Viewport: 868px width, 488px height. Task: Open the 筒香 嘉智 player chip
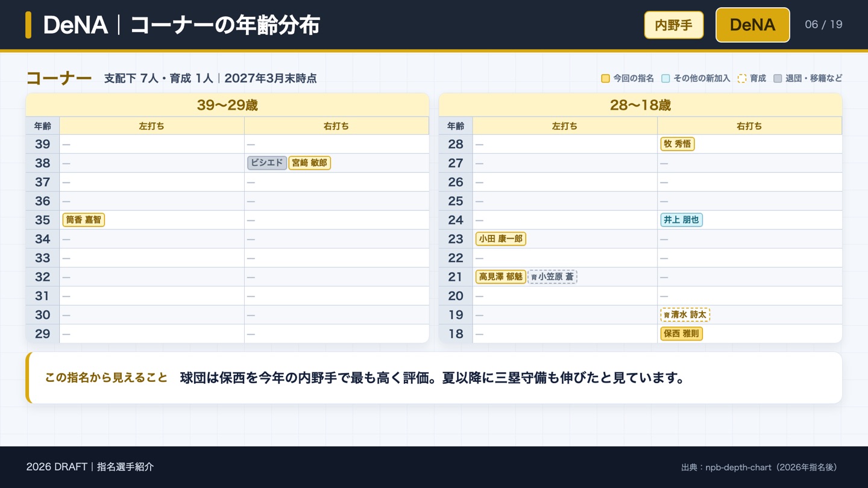(x=84, y=220)
